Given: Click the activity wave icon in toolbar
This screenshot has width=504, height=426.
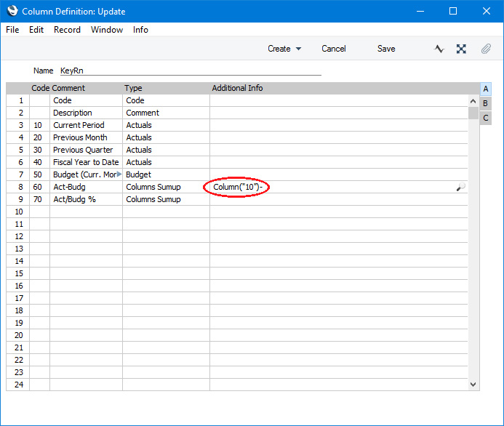Looking at the screenshot, I should tap(439, 49).
